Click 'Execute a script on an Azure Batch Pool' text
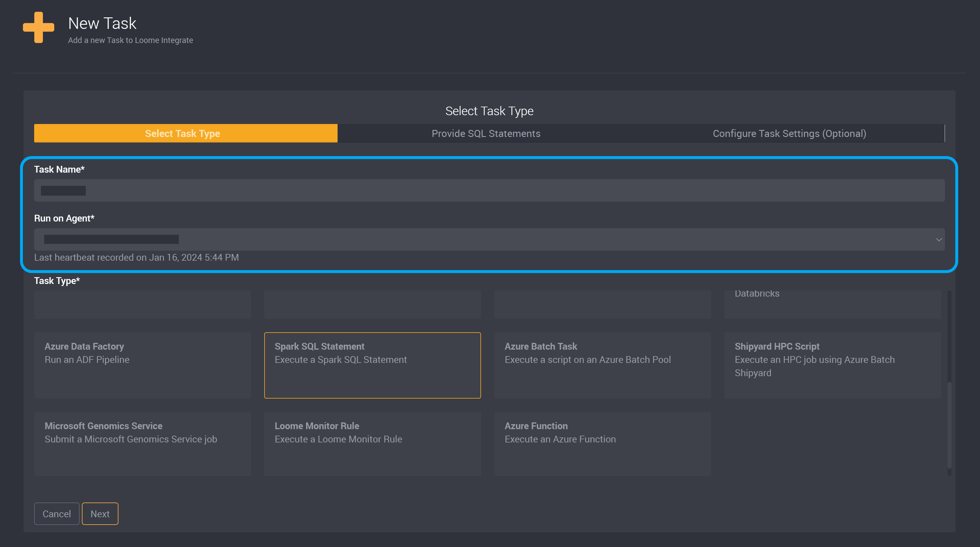This screenshot has height=547, width=980. point(588,359)
